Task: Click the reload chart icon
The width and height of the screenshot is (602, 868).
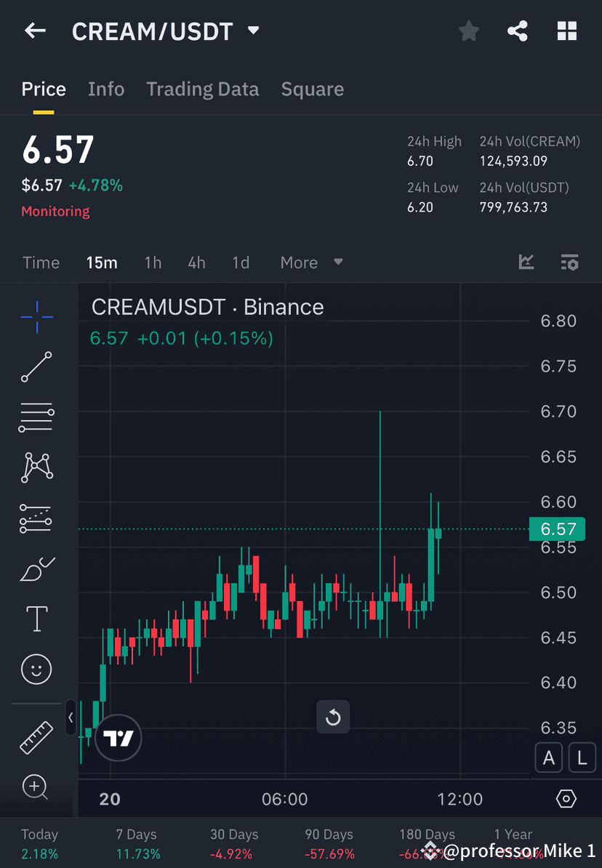Action: pyautogui.click(x=333, y=717)
